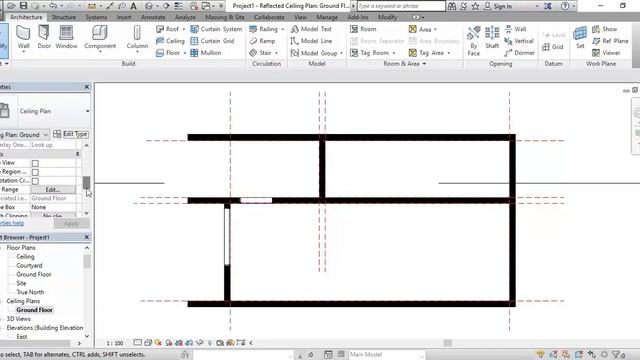Select the Curtain System tool

pyautogui.click(x=216, y=29)
